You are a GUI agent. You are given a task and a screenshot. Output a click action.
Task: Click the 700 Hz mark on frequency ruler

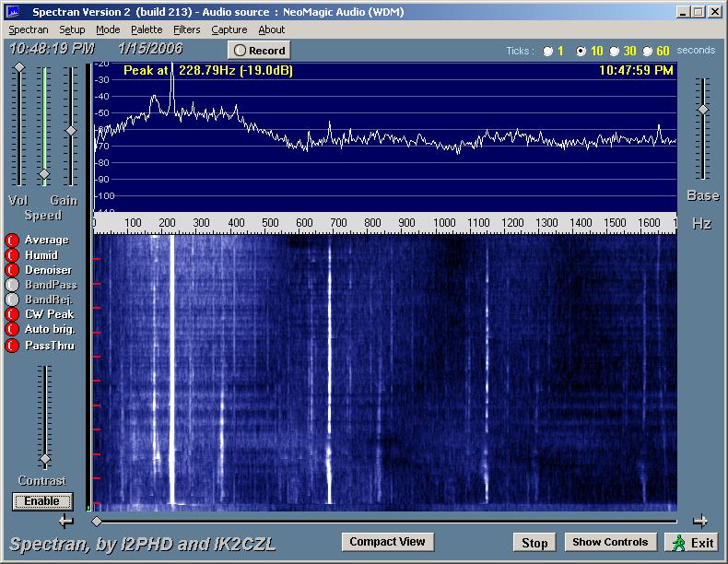pyautogui.click(x=338, y=223)
